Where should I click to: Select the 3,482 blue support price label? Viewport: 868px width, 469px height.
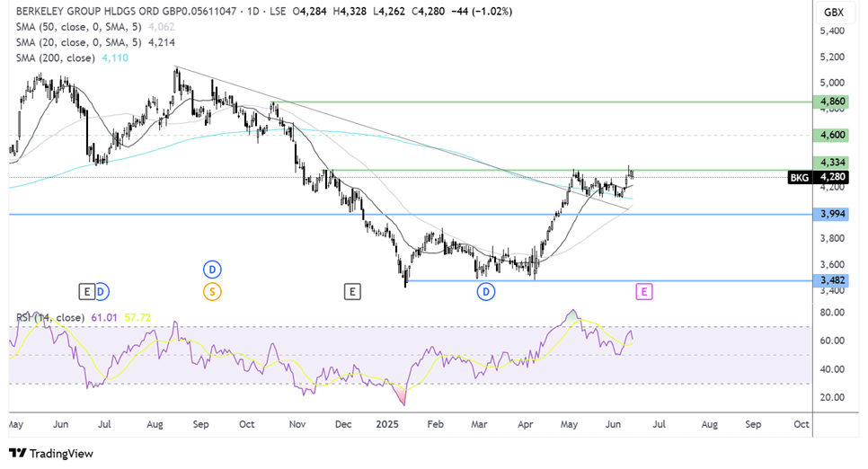point(831,280)
